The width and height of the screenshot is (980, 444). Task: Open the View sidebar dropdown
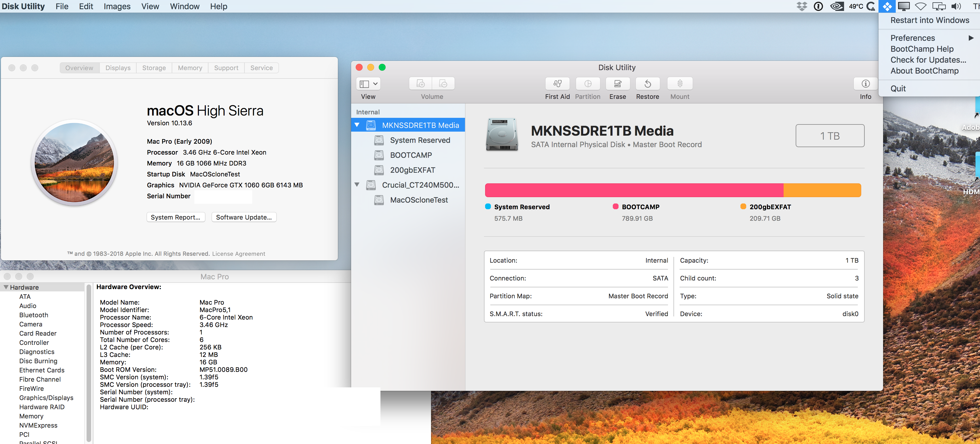tap(368, 84)
